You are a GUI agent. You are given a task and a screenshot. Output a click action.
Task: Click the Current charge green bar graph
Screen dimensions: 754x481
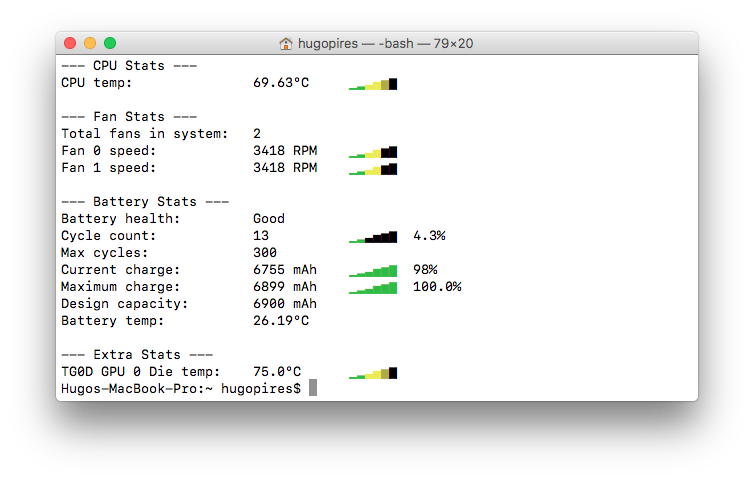coord(373,271)
